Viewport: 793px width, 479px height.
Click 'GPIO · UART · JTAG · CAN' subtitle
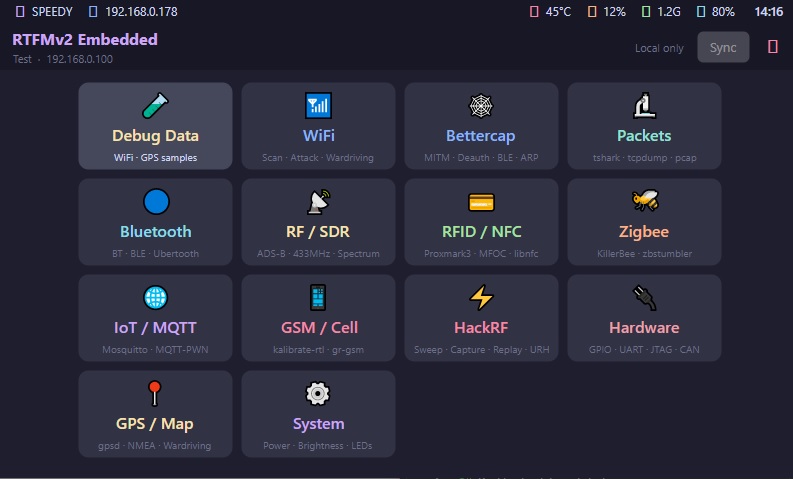point(644,350)
